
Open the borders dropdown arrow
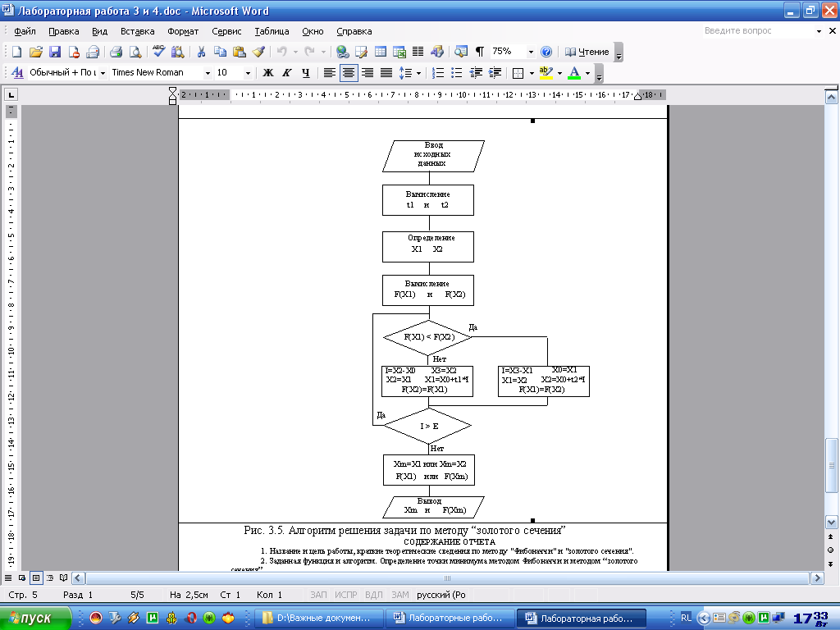pos(532,72)
